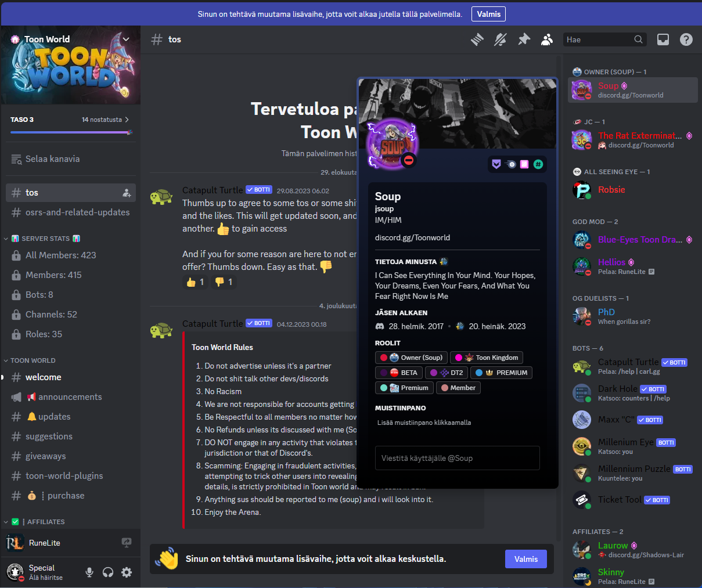
Task: Open the welcome channel
Action: (x=71, y=377)
